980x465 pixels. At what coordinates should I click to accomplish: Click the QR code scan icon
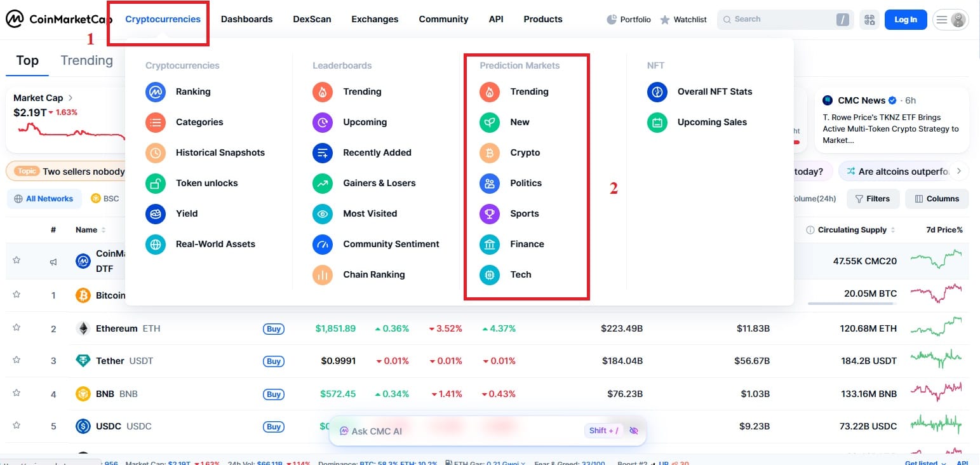[869, 20]
